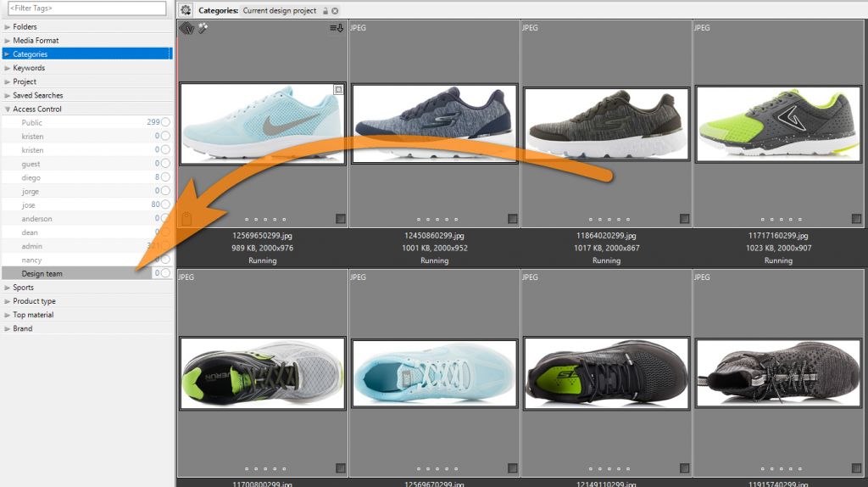Open the sort order icon on first thumbnail

337,28
